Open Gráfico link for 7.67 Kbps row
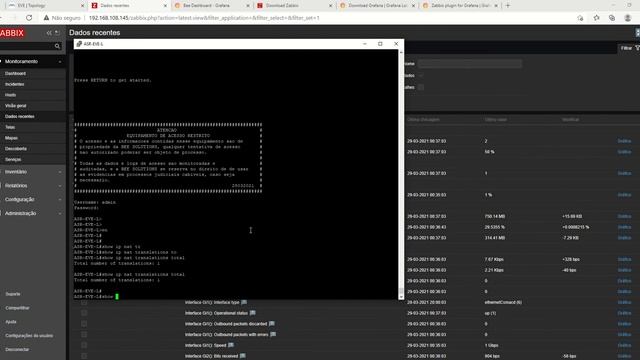Viewport: 640px width, 360px height. 624,259
